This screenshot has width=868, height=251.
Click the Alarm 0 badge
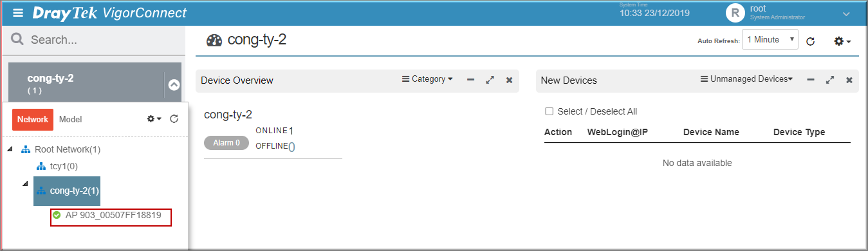[226, 143]
